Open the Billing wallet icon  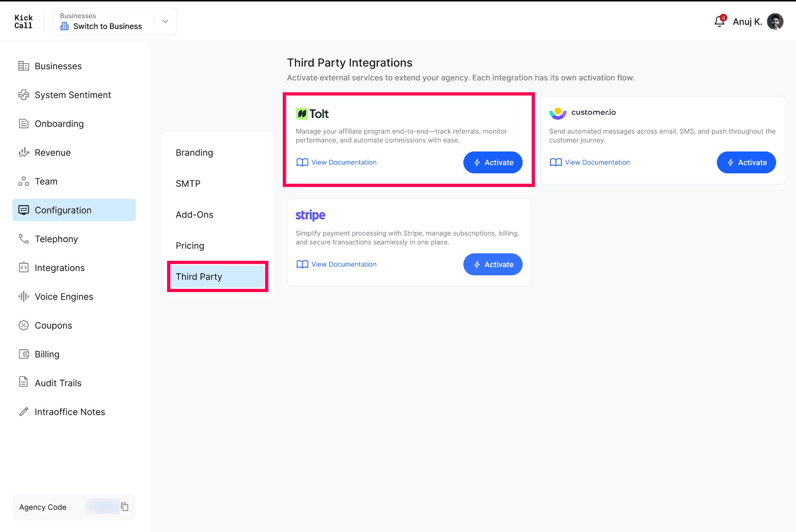(23, 354)
